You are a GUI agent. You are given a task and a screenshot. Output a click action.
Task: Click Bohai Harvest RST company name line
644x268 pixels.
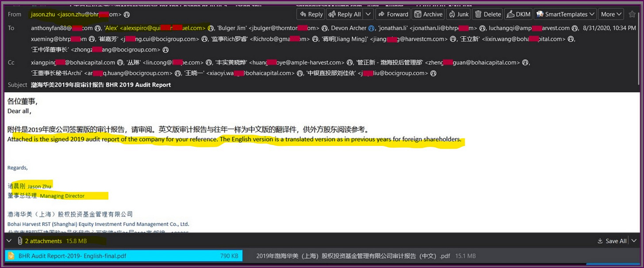(x=98, y=224)
